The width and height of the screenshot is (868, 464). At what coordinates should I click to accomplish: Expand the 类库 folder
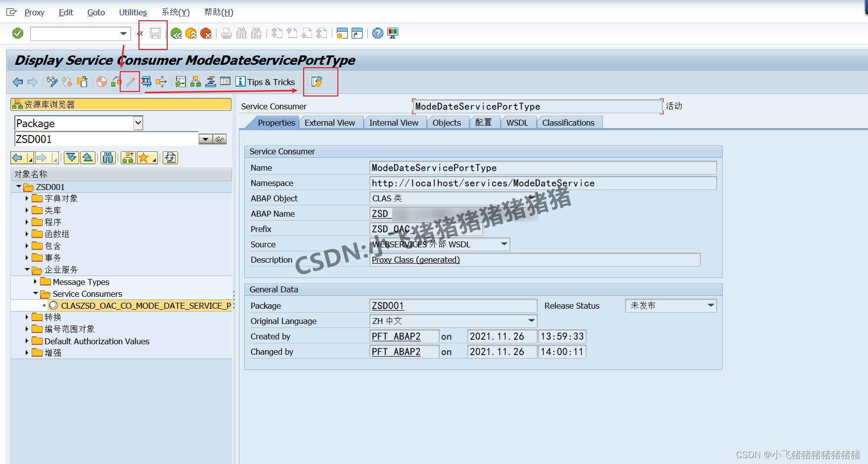[27, 210]
